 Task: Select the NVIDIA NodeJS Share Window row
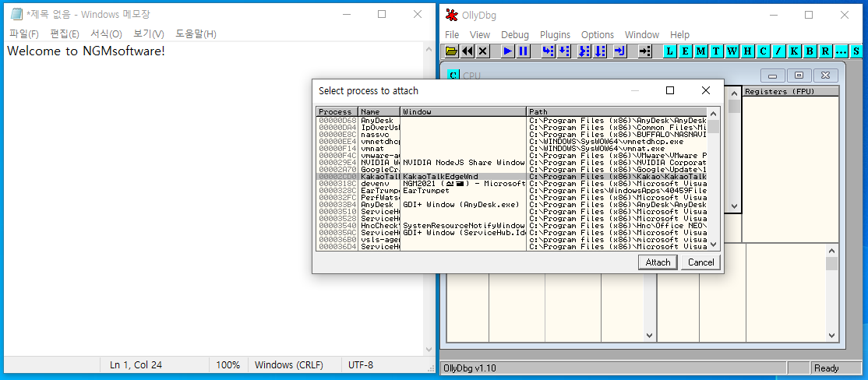pos(512,163)
